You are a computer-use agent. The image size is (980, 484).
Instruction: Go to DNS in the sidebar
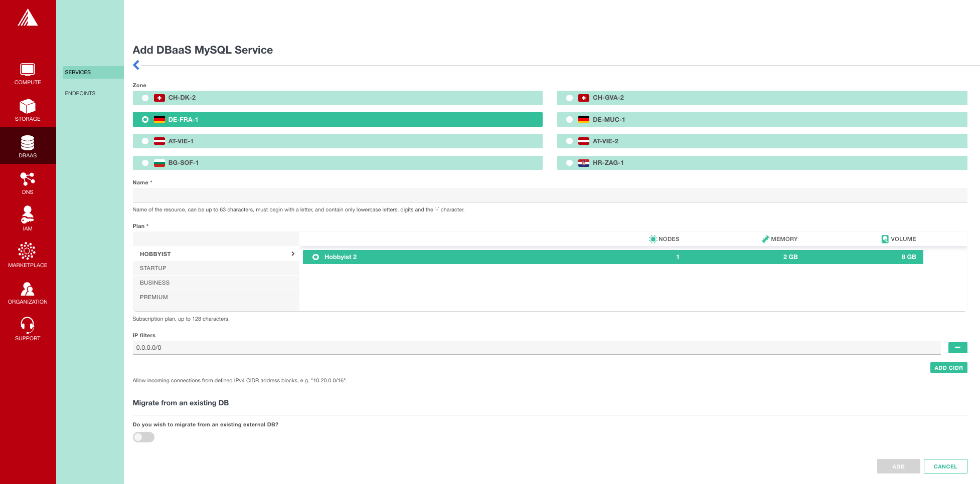point(28,183)
